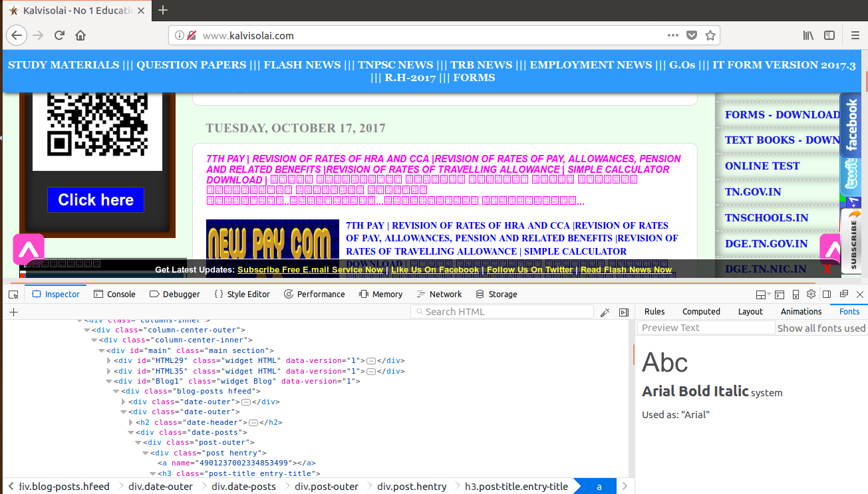Click the blue Click here button
Viewport: 868px width, 494px height.
[x=95, y=199]
